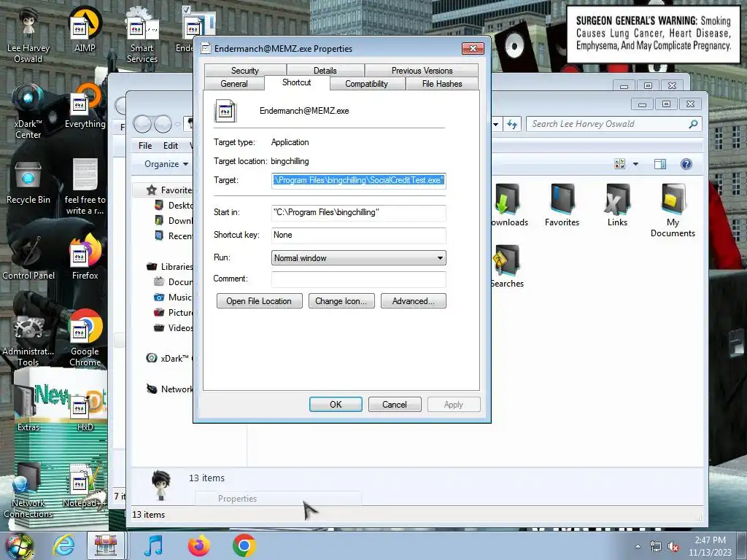Click the muted volume tray icon
747x560 pixels.
point(673,547)
